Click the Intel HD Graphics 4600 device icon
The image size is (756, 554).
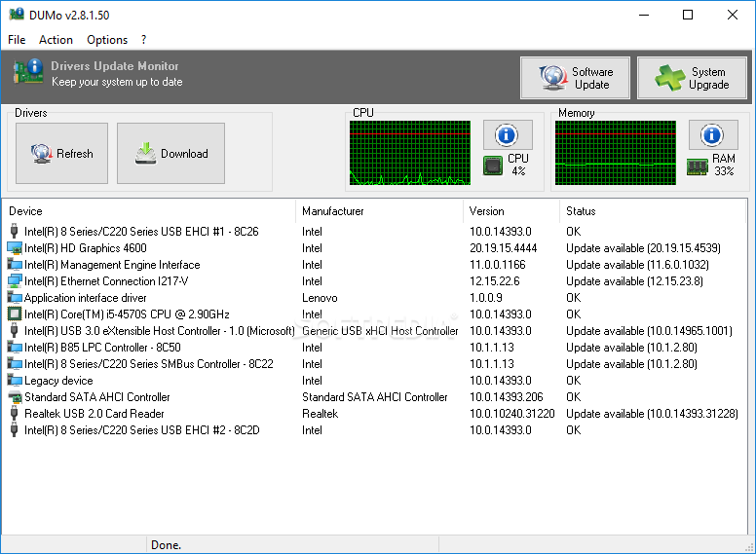[x=15, y=248]
